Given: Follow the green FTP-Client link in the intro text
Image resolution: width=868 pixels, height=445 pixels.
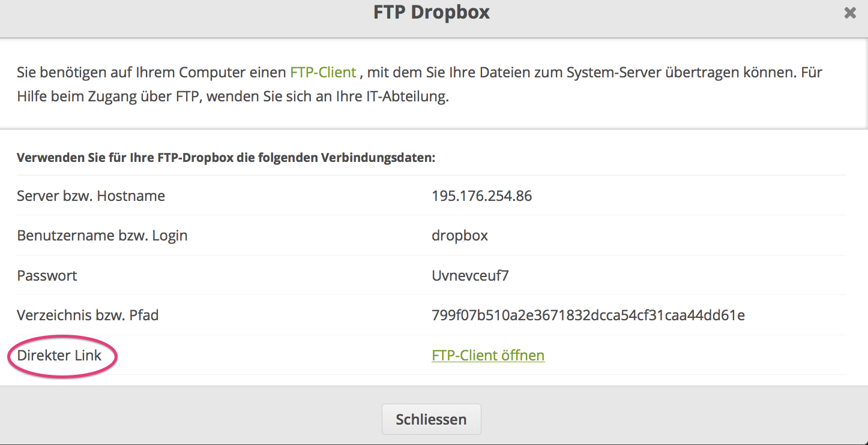Looking at the screenshot, I should [323, 73].
